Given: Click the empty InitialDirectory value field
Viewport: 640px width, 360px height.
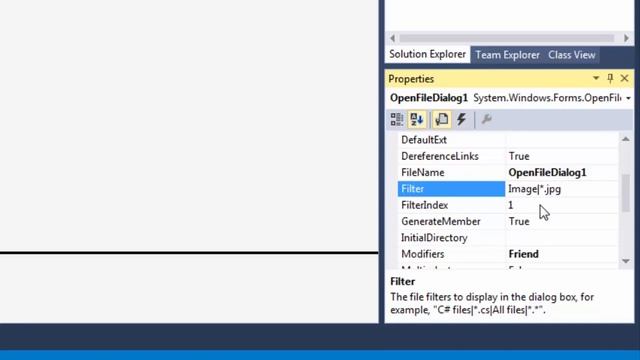Looking at the screenshot, I should (562, 238).
